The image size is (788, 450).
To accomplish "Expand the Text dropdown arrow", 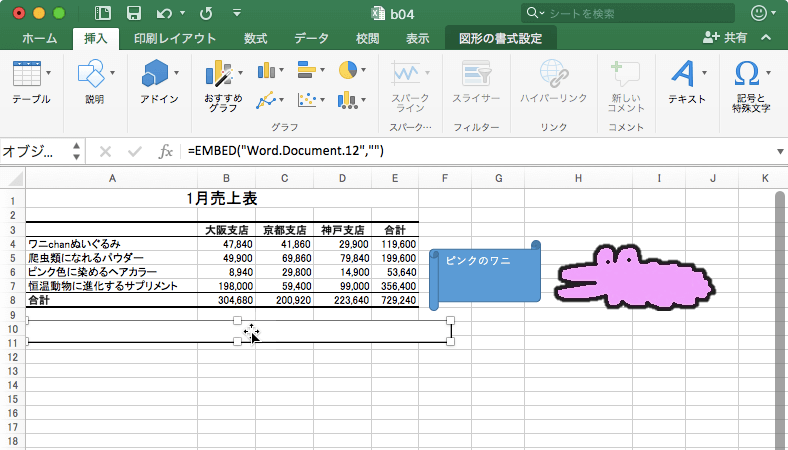I will tap(704, 73).
